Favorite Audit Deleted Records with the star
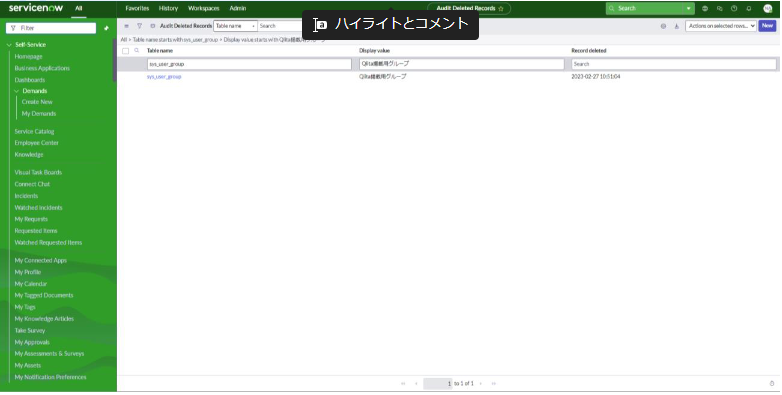The image size is (782, 395). click(x=501, y=9)
